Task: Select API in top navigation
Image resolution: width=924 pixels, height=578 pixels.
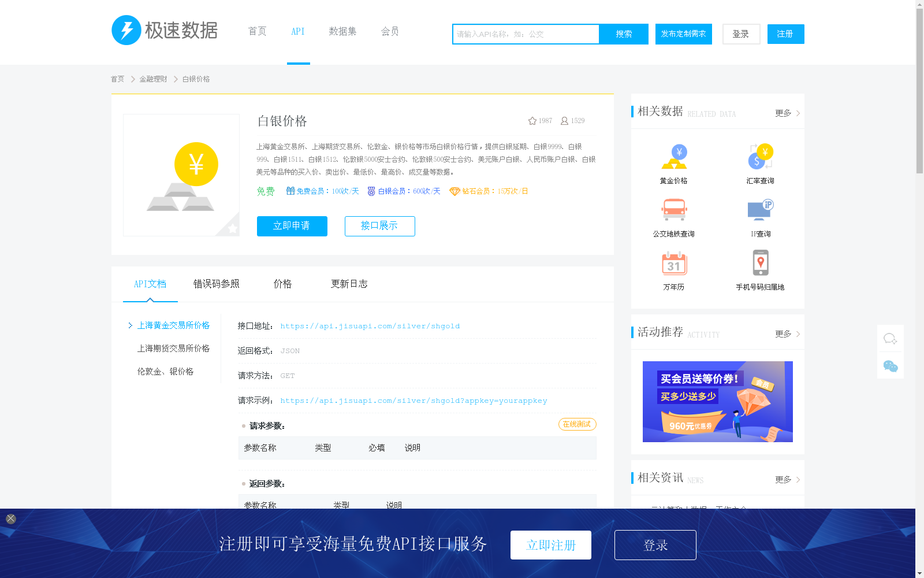Action: (x=298, y=31)
